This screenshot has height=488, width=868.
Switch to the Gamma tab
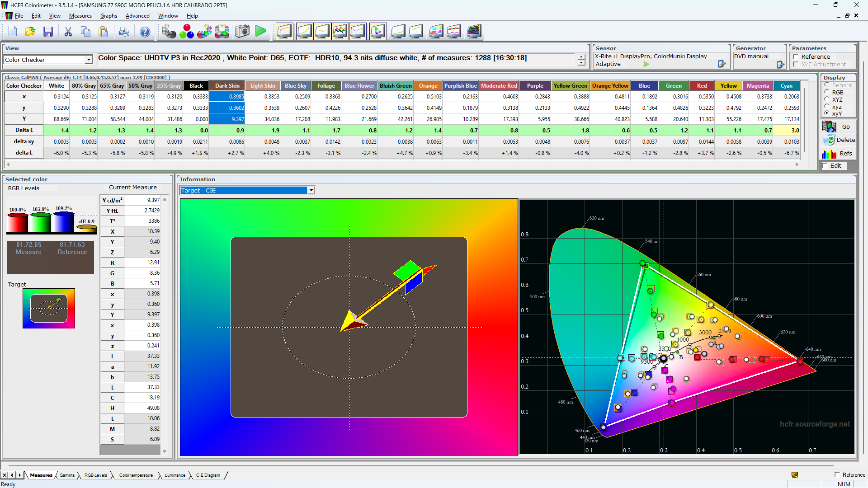(67, 475)
